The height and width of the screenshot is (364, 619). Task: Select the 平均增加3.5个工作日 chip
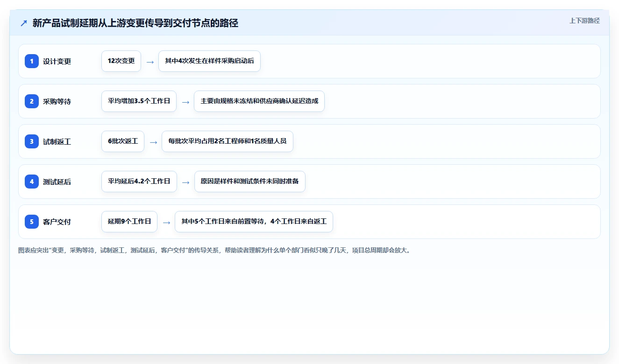coord(139,101)
